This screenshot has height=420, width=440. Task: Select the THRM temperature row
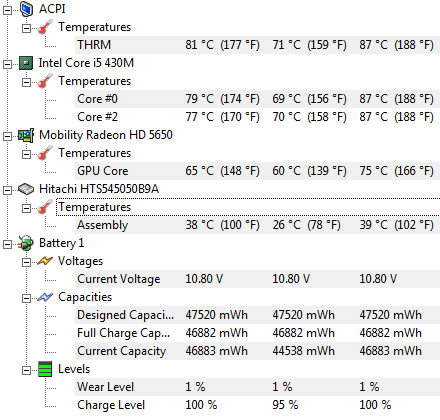[257, 45]
